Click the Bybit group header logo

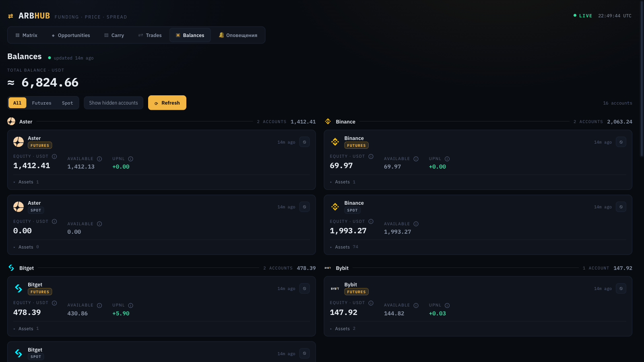pyautogui.click(x=328, y=268)
